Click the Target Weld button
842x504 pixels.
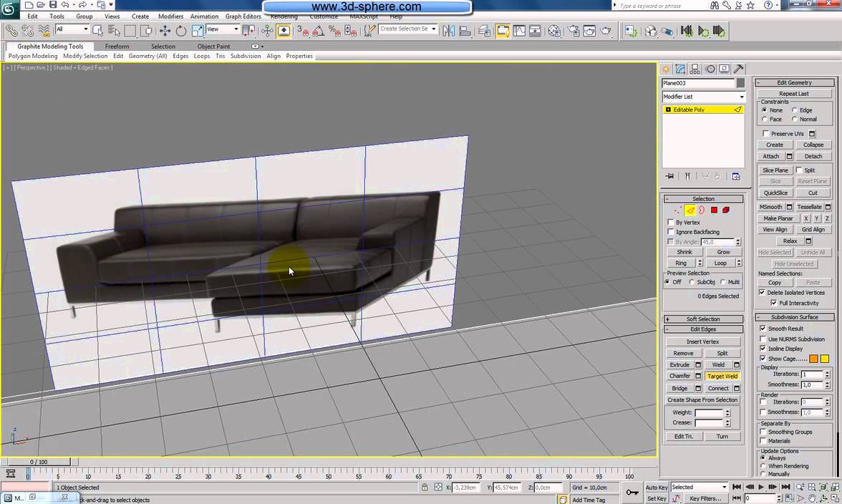(x=722, y=377)
